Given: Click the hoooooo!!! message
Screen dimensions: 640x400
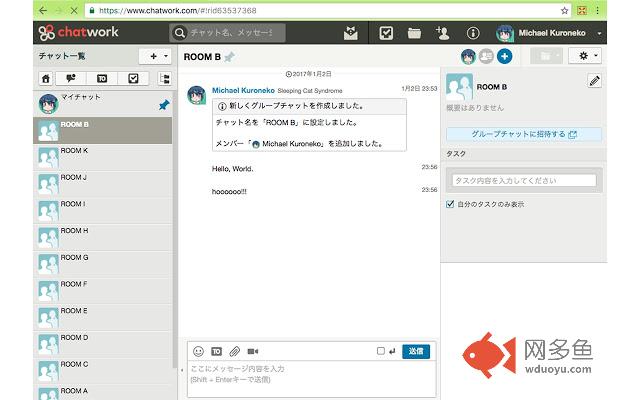Looking at the screenshot, I should pos(229,191).
